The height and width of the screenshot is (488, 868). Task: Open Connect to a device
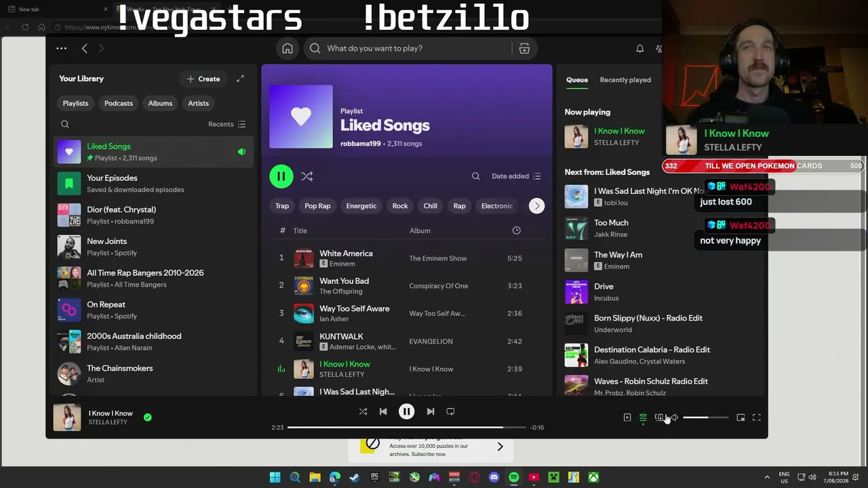coord(659,418)
